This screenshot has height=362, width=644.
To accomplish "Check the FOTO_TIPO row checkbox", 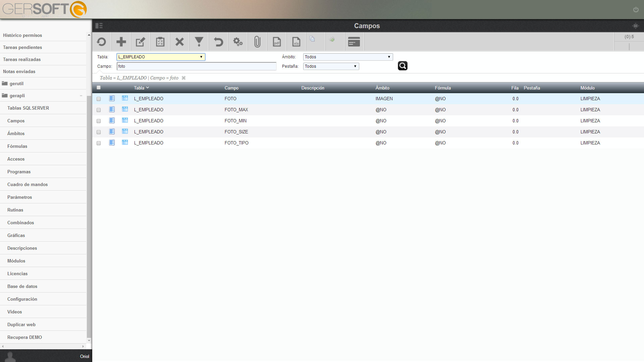I will (x=99, y=143).
